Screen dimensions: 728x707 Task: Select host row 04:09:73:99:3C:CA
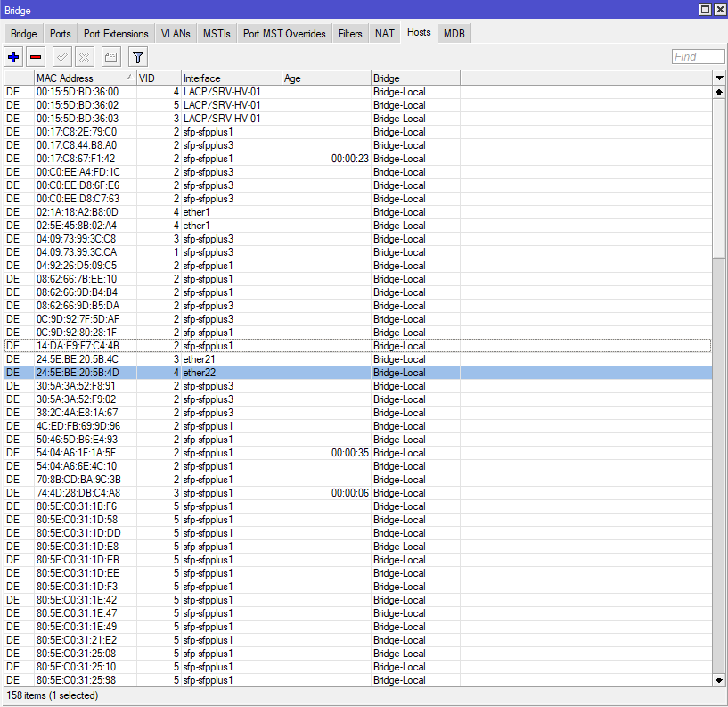click(x=358, y=252)
